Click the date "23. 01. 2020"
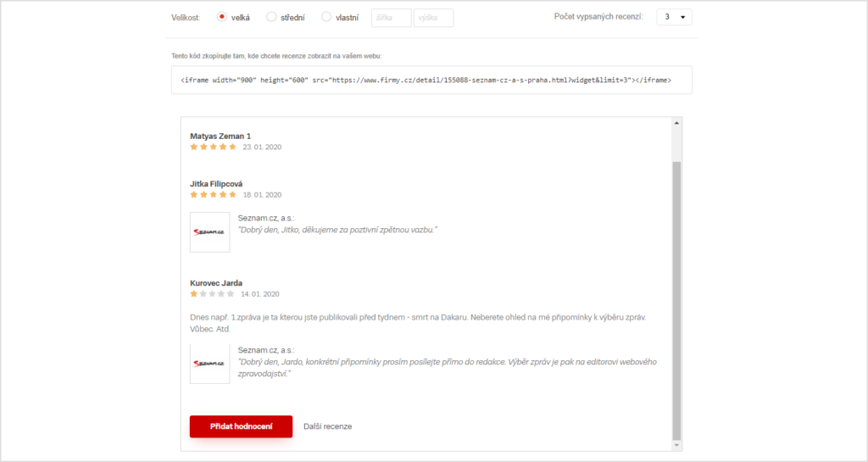The image size is (868, 462). point(262,148)
